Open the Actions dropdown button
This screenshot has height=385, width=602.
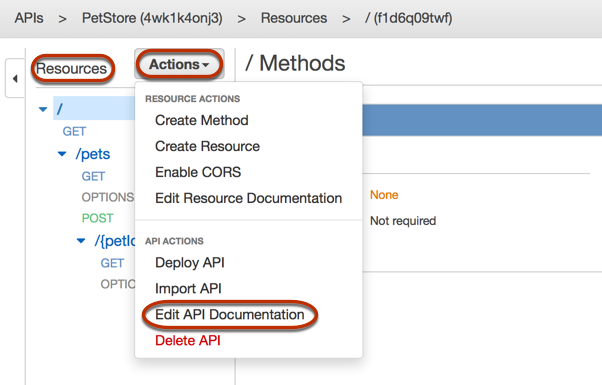point(179,64)
